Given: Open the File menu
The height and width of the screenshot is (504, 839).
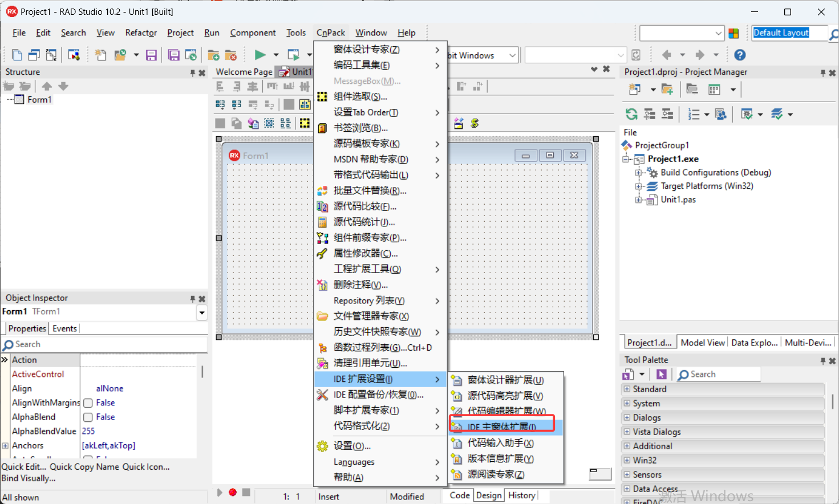Looking at the screenshot, I should [19, 33].
